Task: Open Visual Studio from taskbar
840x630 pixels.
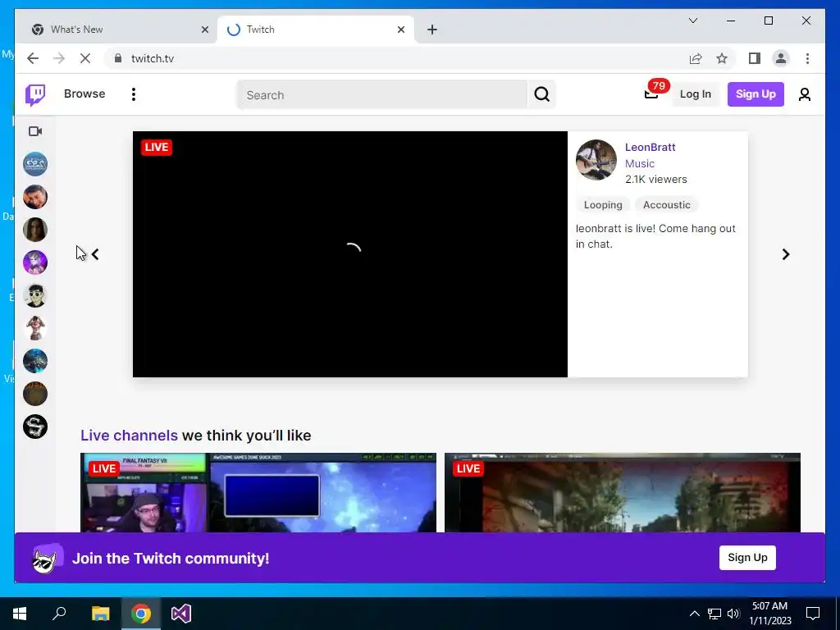Action: (x=181, y=614)
